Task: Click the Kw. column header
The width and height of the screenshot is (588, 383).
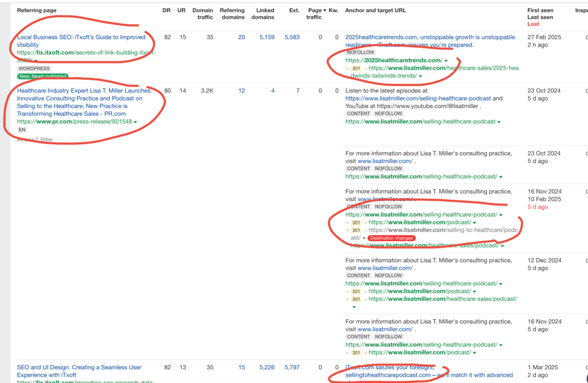Action: pyautogui.click(x=334, y=10)
